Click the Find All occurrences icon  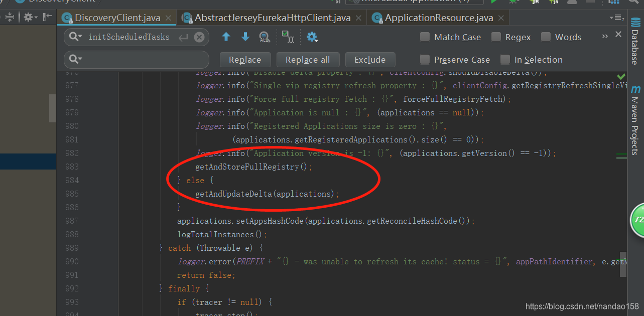click(x=265, y=37)
